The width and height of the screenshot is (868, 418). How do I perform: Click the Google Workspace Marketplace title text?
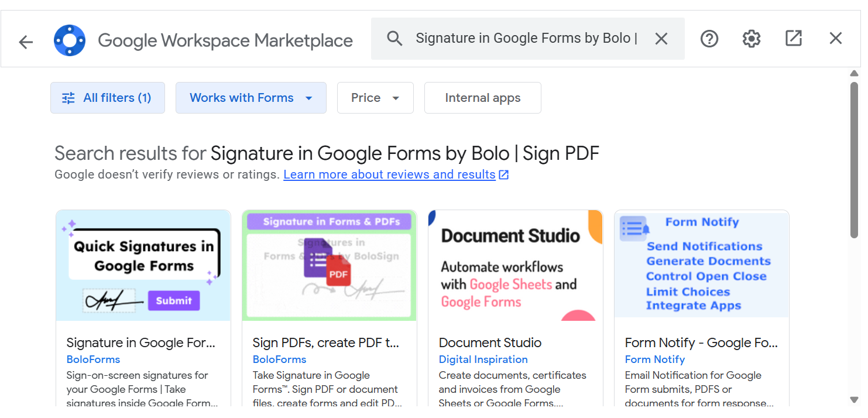225,40
